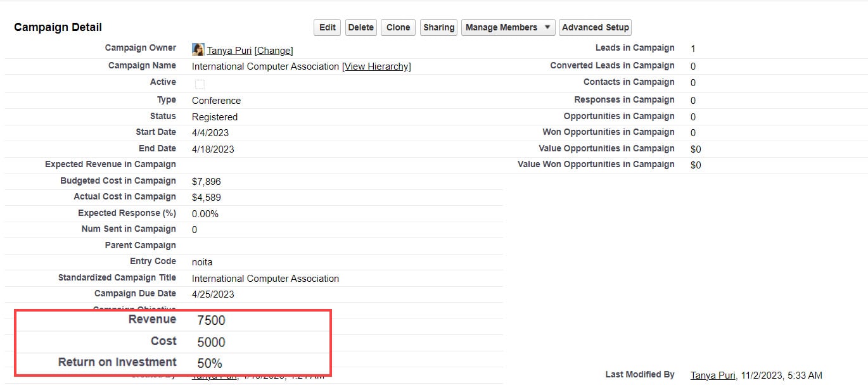Select the Revenue value 7500
The width and height of the screenshot is (868, 385).
210,320
